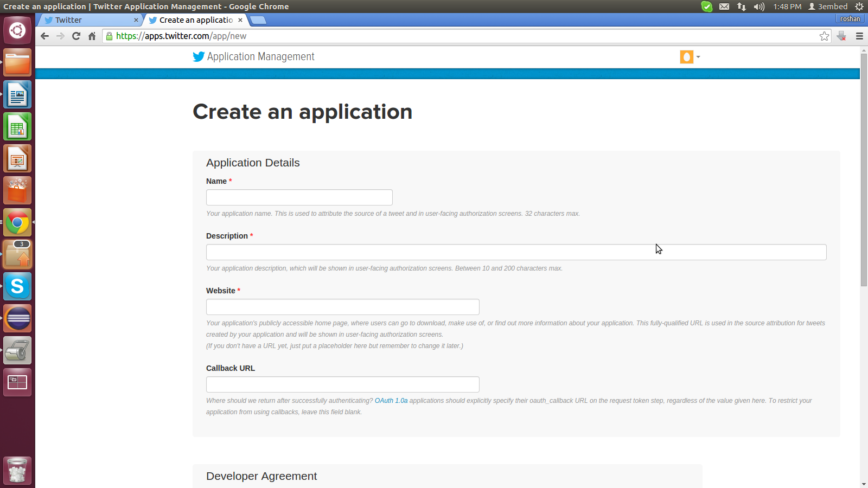This screenshot has width=868, height=488.
Task: Close the Twitter tab
Action: [136, 20]
